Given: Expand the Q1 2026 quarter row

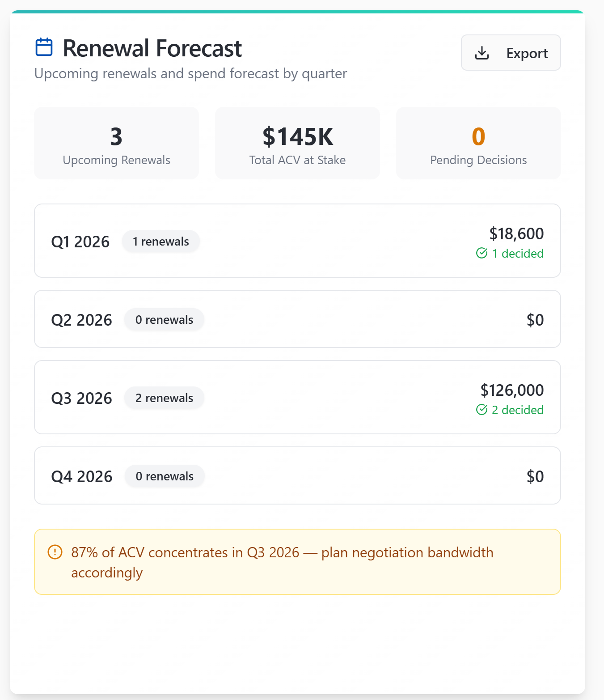Looking at the screenshot, I should [x=297, y=241].
